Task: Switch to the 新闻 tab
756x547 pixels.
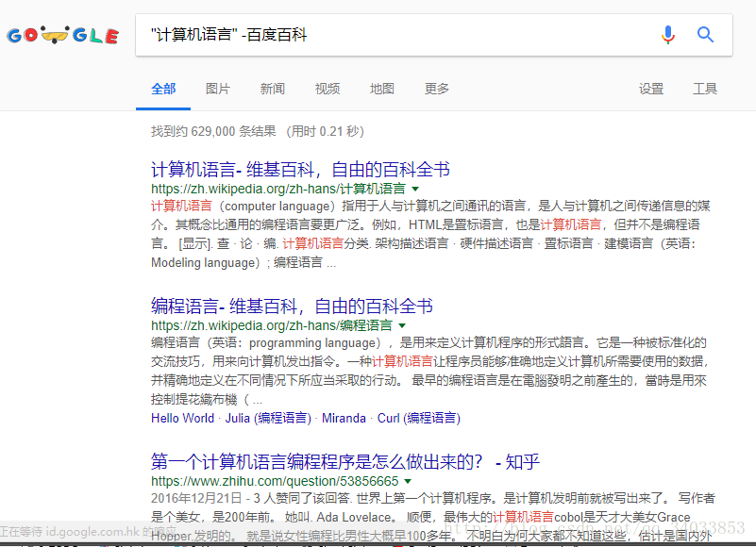Action: (273, 89)
